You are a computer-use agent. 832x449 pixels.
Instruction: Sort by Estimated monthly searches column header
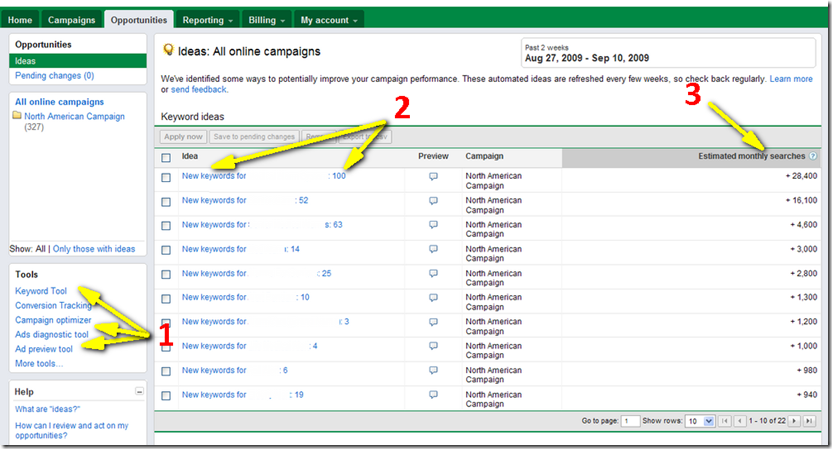(751, 156)
